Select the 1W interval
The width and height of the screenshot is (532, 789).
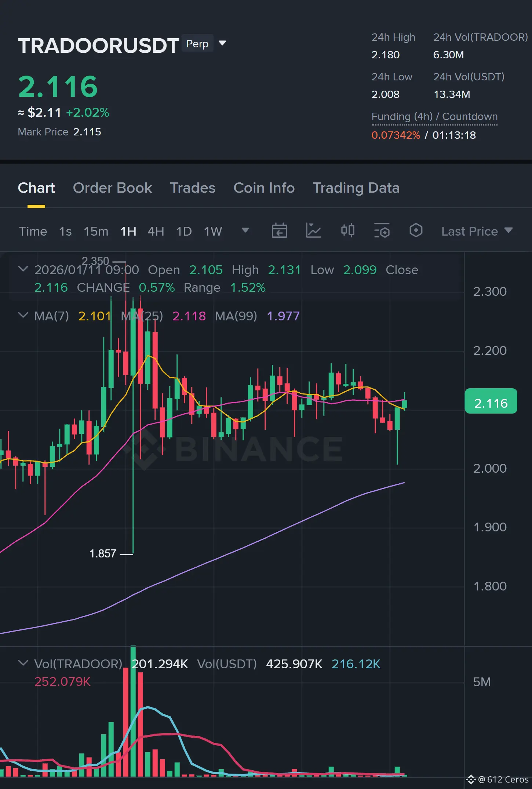pos(213,231)
